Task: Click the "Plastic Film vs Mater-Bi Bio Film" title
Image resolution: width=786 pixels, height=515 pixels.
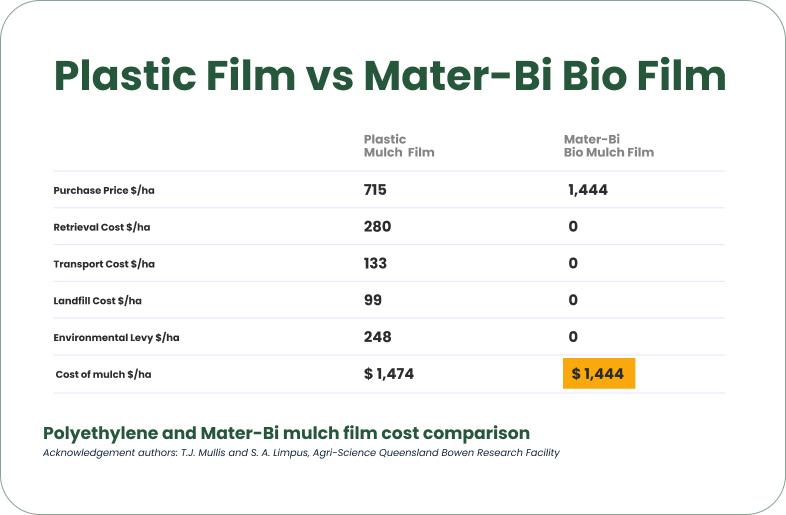Action: pyautogui.click(x=390, y=77)
